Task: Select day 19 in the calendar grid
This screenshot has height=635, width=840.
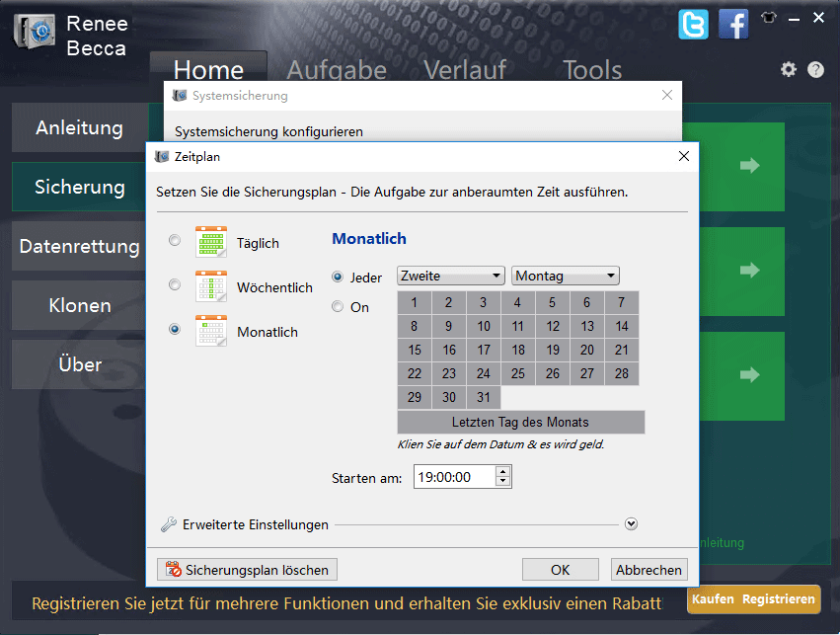Action: pyautogui.click(x=553, y=350)
